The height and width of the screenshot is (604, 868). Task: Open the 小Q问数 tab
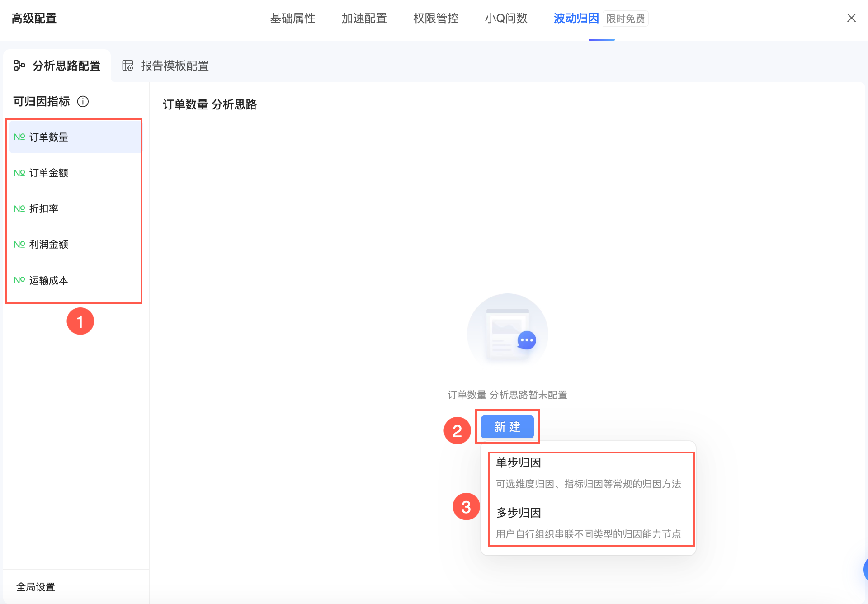[x=506, y=19]
